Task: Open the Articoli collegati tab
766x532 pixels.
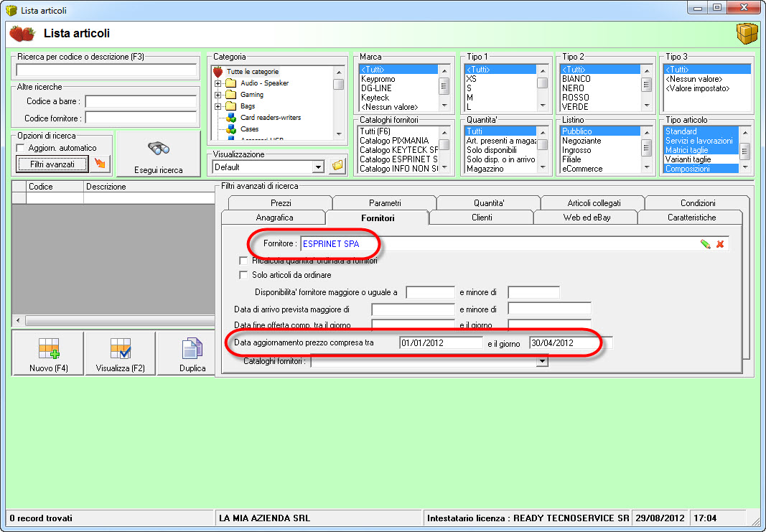Action: (x=594, y=202)
